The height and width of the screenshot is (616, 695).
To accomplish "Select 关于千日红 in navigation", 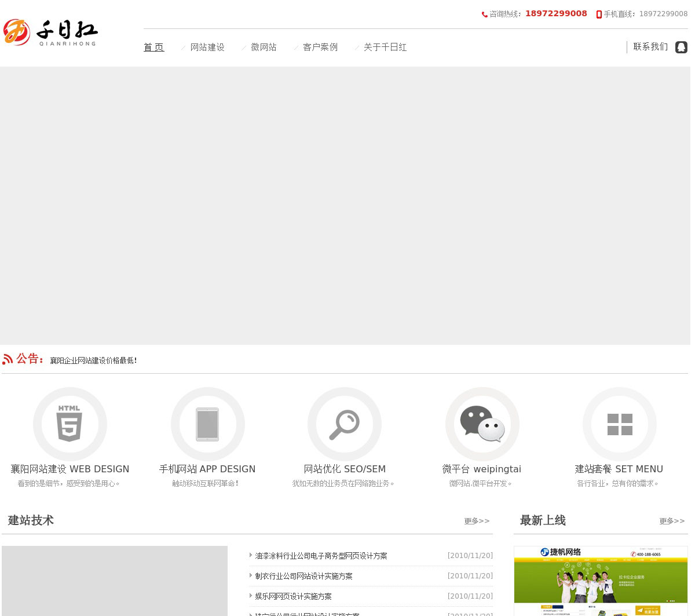I will 385,48.
